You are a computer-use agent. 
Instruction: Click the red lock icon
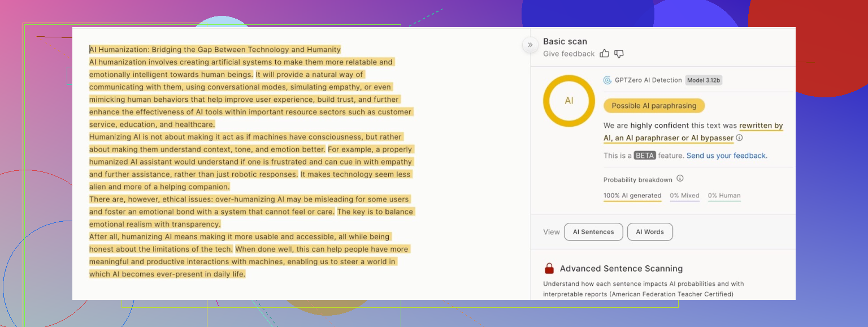549,269
